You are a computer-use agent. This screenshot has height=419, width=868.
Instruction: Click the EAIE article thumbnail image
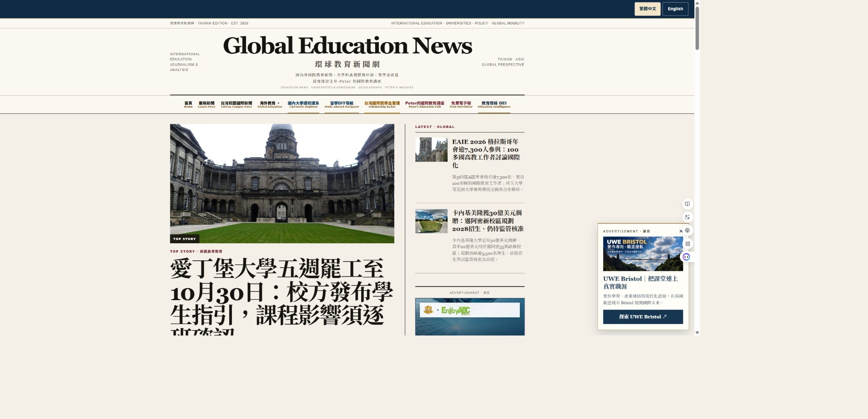click(431, 150)
